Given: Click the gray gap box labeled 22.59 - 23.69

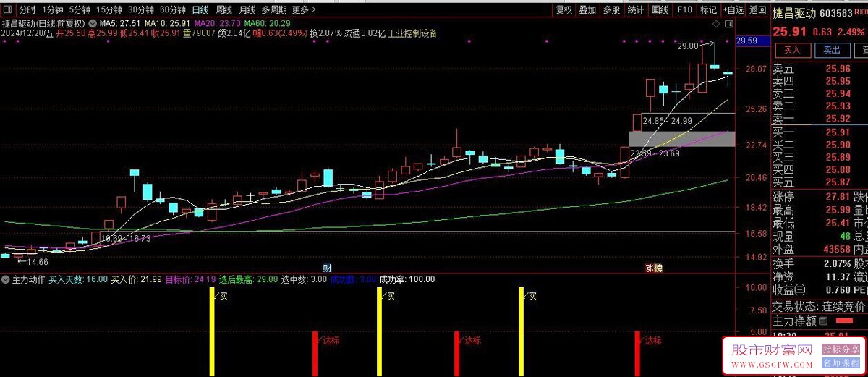Looking at the screenshot, I should 682,139.
